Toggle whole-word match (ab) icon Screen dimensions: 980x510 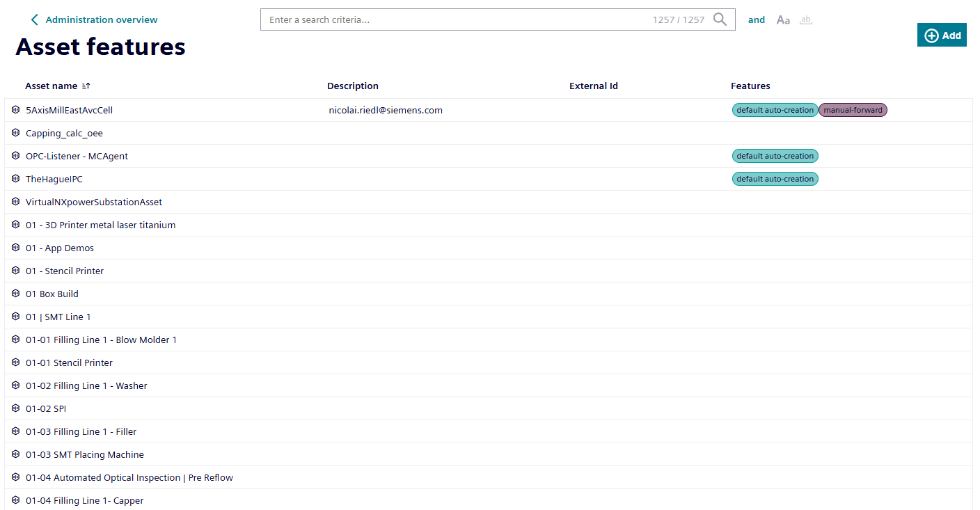[x=806, y=20]
